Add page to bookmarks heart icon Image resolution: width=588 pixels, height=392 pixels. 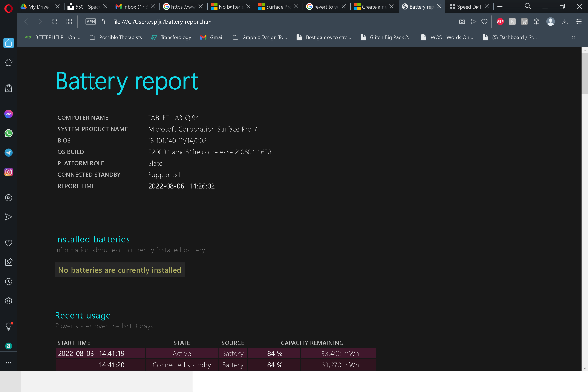coord(484,22)
